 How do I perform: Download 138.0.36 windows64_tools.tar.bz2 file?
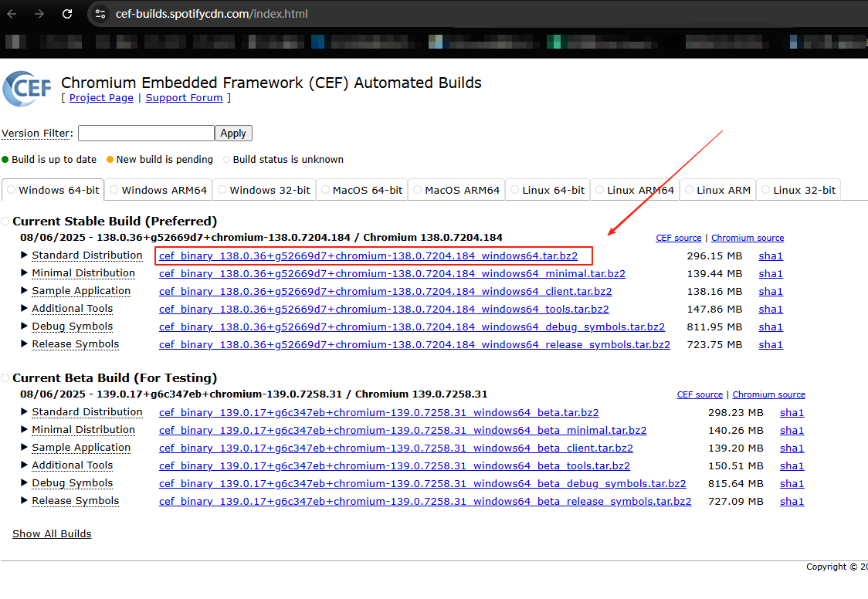(x=384, y=310)
